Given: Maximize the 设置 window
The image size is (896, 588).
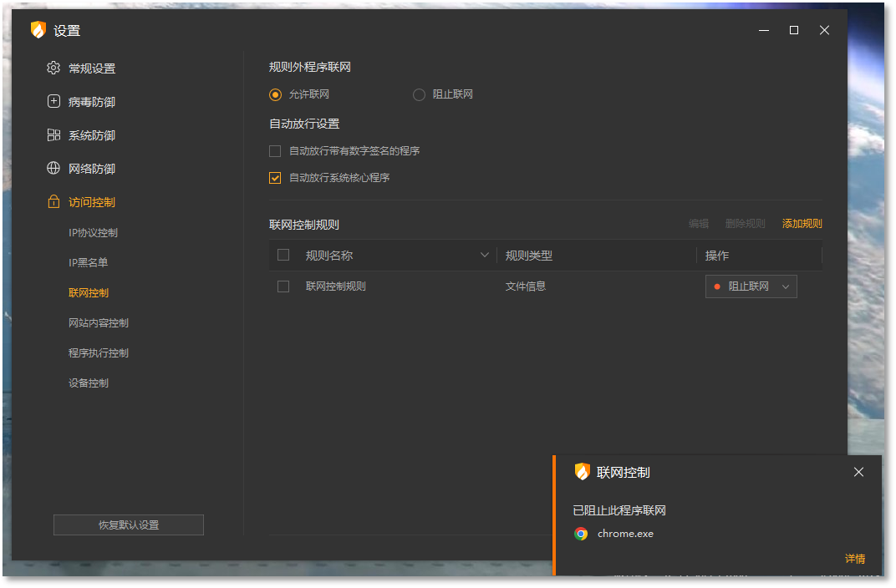Looking at the screenshot, I should 794,30.
